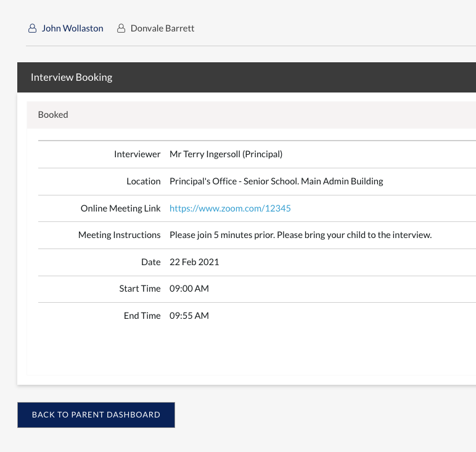
Task: Open the zoom.com/12345 meeting link
Action: 230,208
